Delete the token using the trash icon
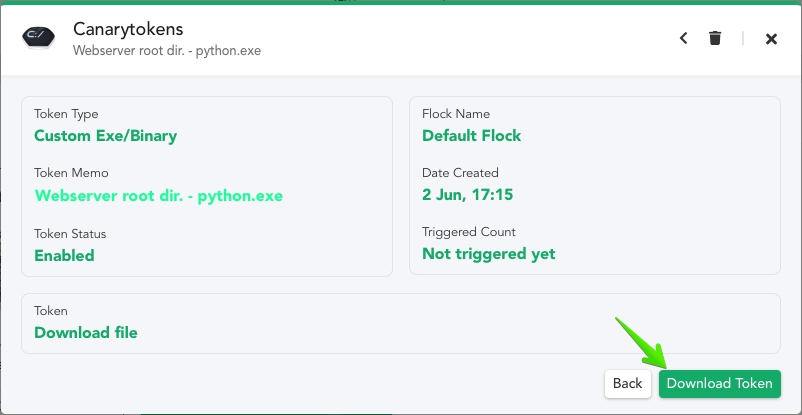The height and width of the screenshot is (415, 802). pos(715,38)
